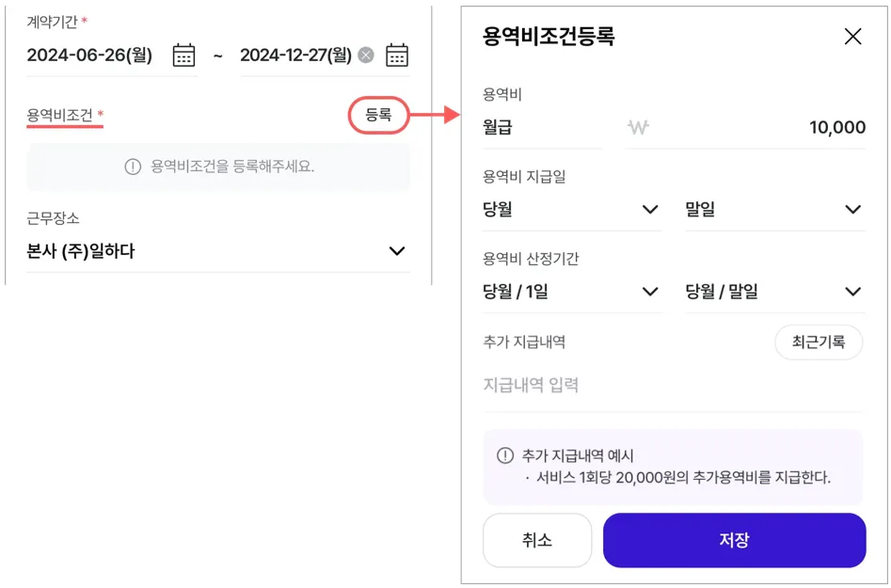Open the contract start date calendar
This screenshot has height=588, width=891.
click(x=183, y=56)
